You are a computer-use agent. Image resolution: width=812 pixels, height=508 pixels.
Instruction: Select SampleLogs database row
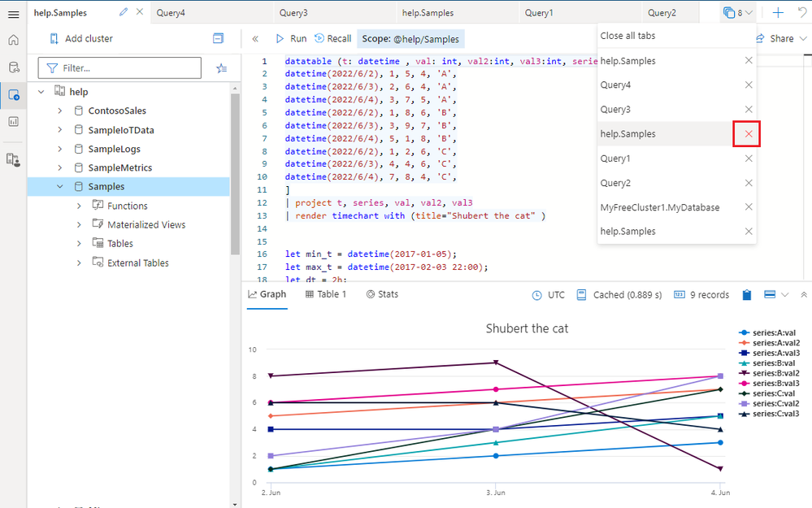128,149
